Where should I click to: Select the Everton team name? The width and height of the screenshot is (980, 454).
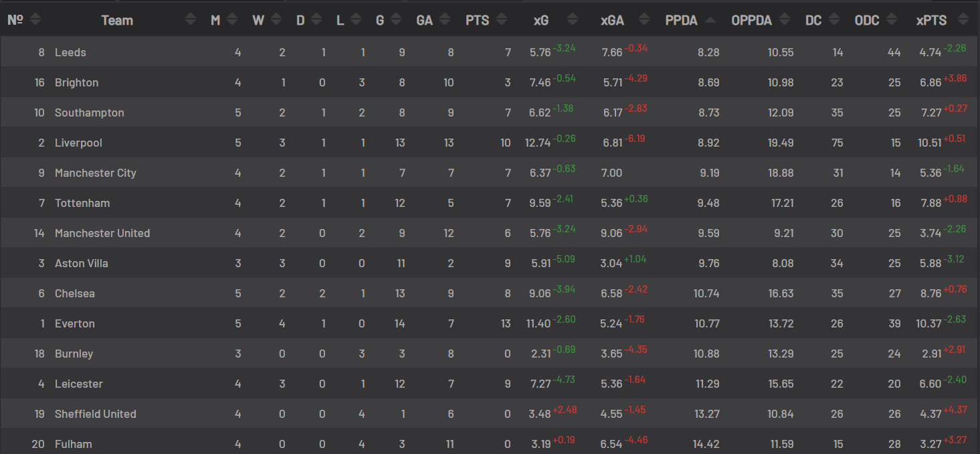[75, 323]
